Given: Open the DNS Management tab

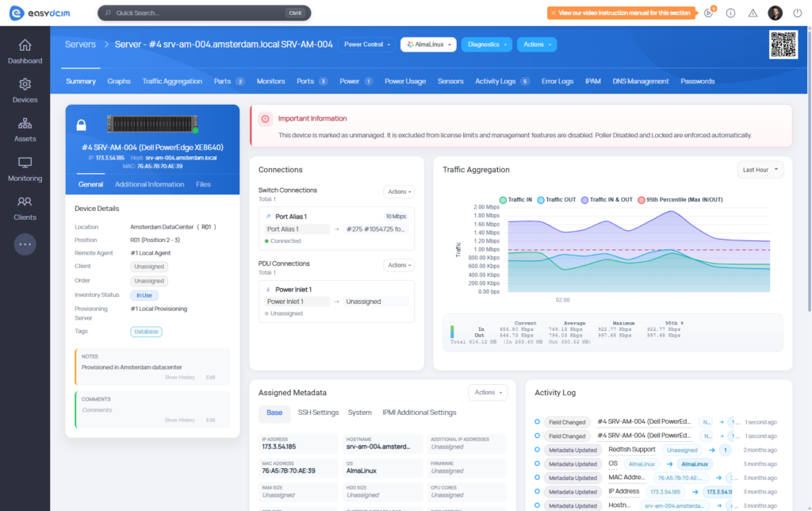Looking at the screenshot, I should [x=640, y=82].
